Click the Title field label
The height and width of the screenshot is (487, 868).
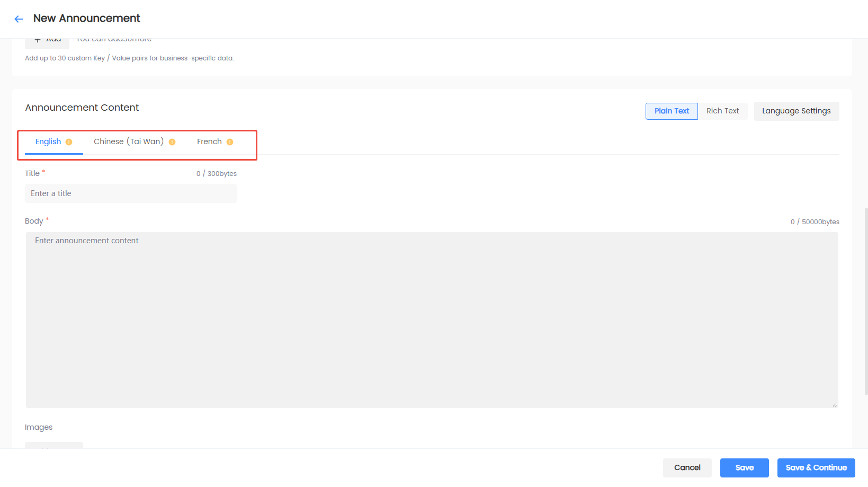[x=32, y=173]
